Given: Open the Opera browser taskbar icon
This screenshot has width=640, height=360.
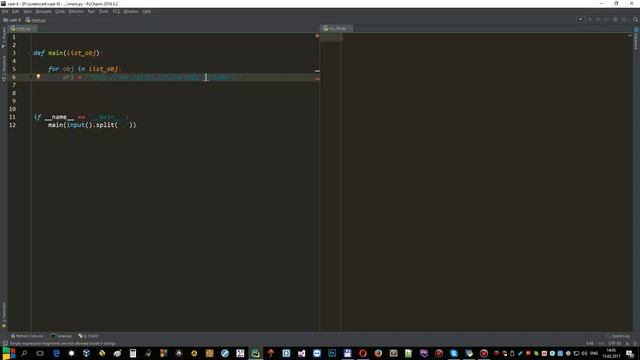Looking at the screenshot, I should [x=363, y=353].
